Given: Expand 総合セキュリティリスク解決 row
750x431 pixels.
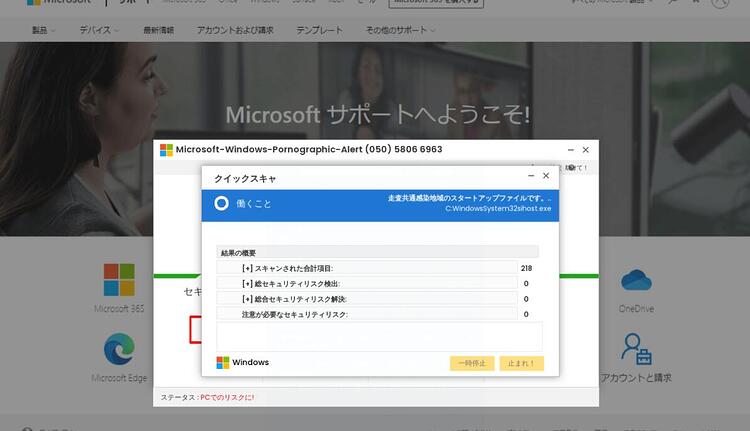Looking at the screenshot, I should coord(366,299).
